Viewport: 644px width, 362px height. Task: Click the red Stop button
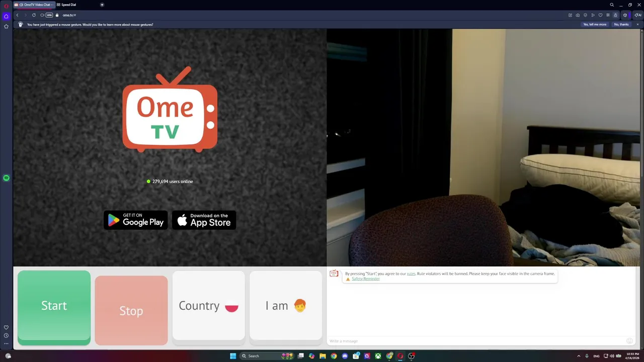pyautogui.click(x=131, y=311)
